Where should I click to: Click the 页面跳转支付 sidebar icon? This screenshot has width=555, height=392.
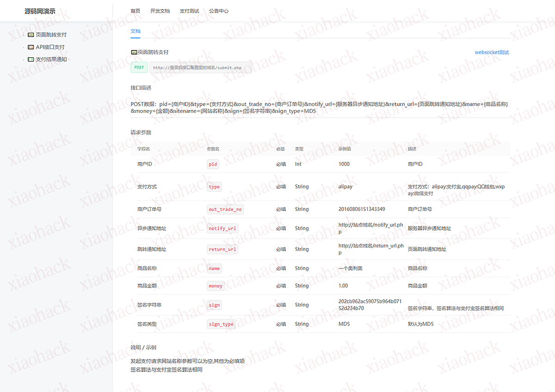(x=31, y=34)
